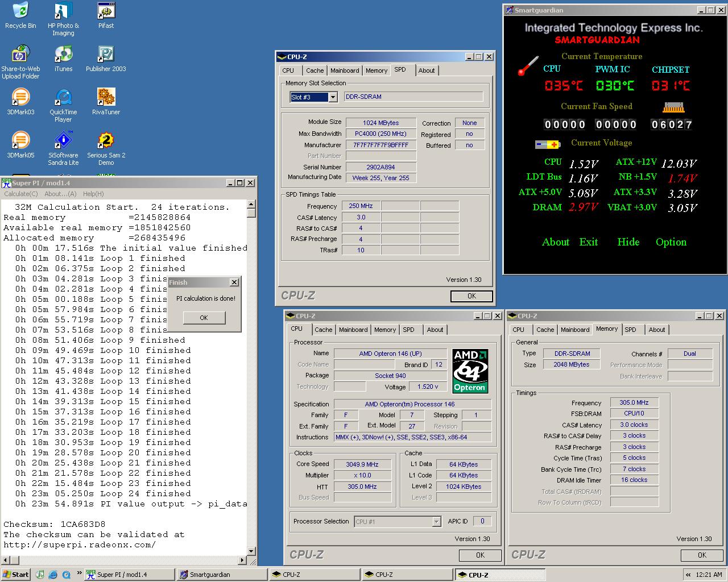Click Super PI horizontal scrollbar right arrow
728x582 pixels.
pyautogui.click(x=242, y=560)
